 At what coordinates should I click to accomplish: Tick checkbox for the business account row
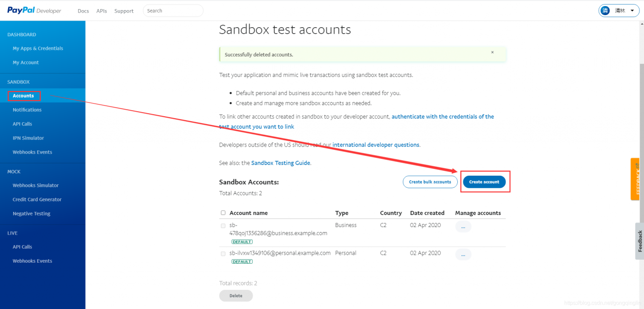(223, 226)
